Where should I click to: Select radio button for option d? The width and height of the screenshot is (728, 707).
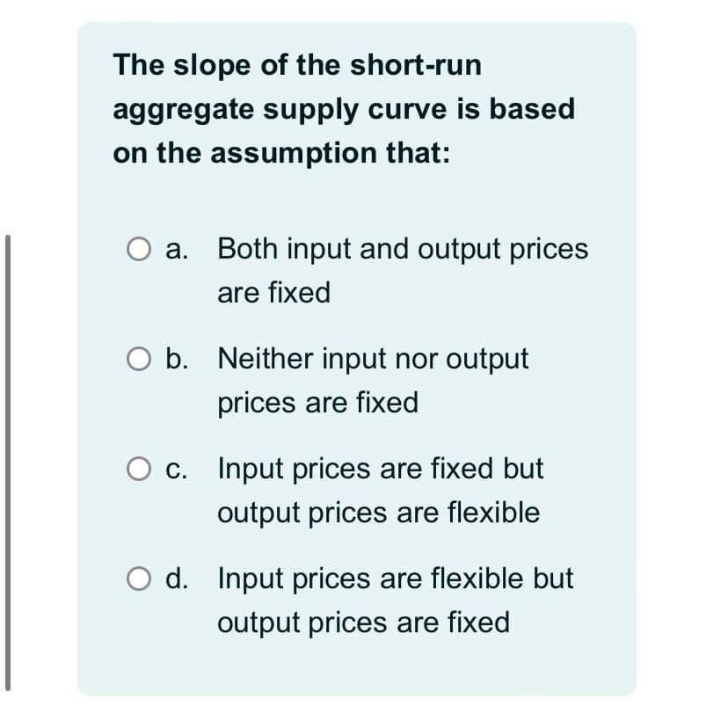point(139,579)
